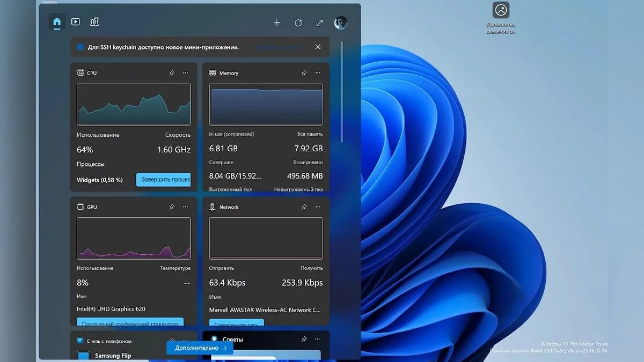Open the Советы widget more options menu
644x362 pixels.
click(x=318, y=339)
